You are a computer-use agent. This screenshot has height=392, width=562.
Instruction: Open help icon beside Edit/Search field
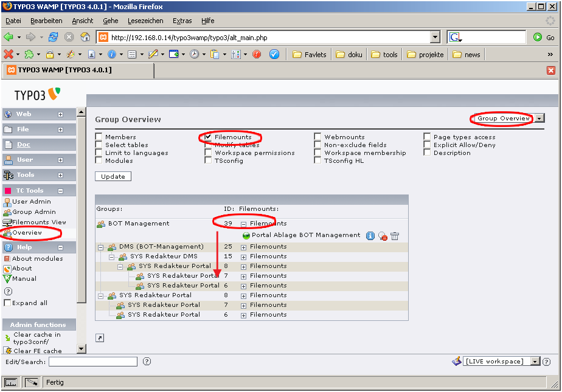point(147,361)
